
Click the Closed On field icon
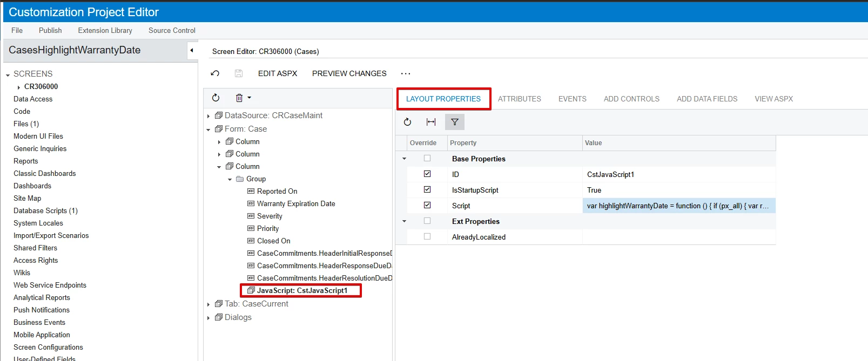click(x=251, y=241)
